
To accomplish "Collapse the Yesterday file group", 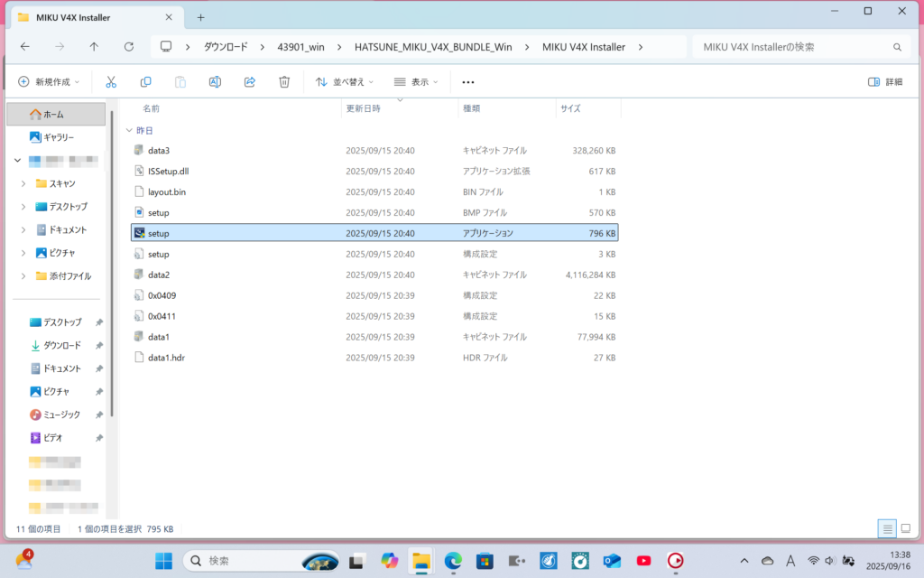I will [128, 131].
